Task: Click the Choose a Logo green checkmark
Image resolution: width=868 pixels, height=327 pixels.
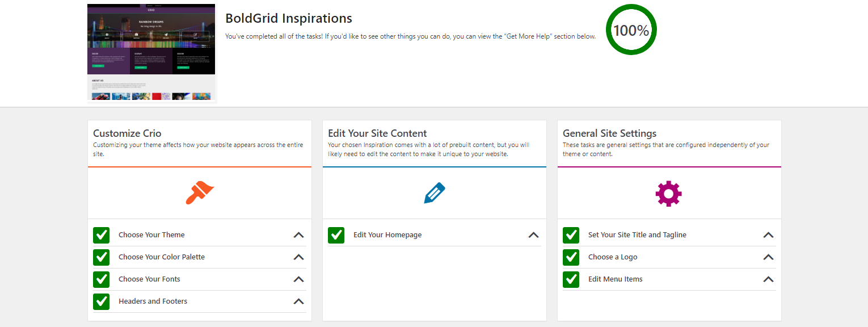Action: coord(571,257)
